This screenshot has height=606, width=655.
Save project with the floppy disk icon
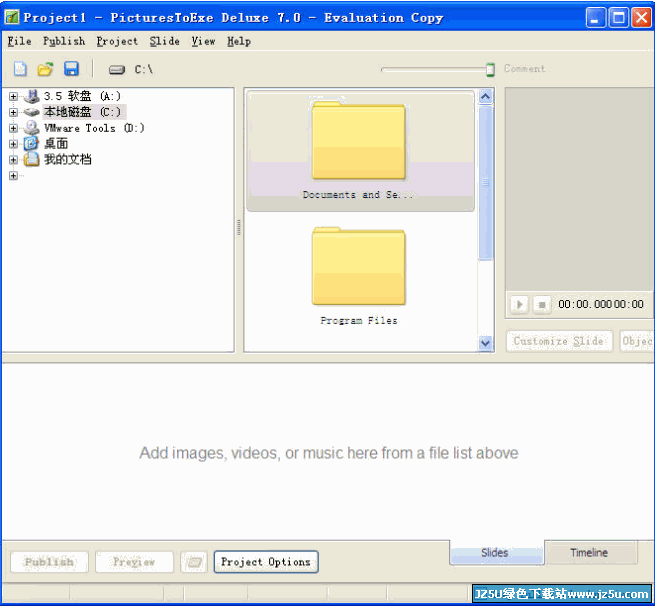click(71, 69)
